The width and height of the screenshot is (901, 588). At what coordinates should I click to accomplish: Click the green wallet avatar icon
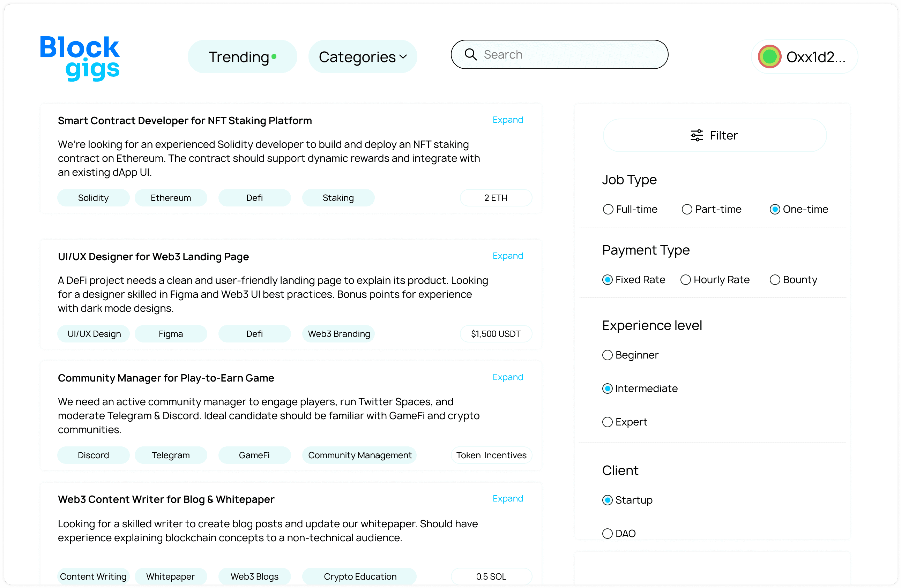coord(770,57)
